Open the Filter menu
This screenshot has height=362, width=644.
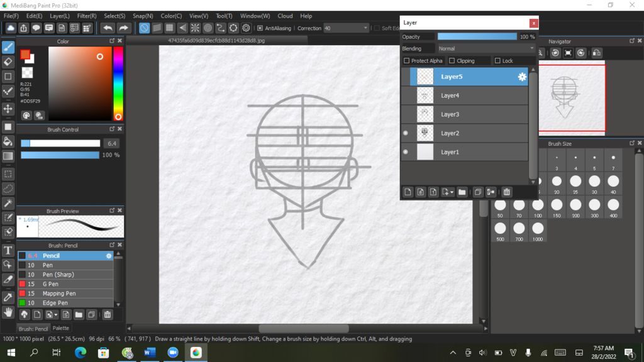pyautogui.click(x=87, y=16)
